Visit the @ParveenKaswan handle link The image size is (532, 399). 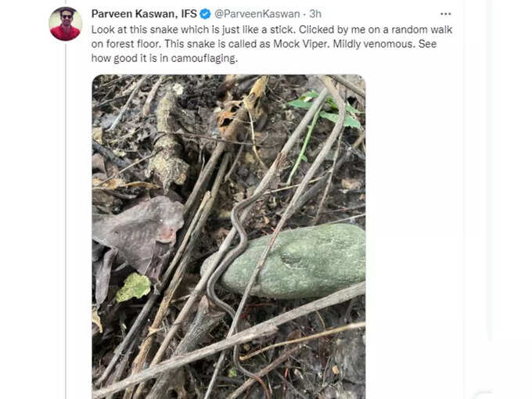click(257, 14)
